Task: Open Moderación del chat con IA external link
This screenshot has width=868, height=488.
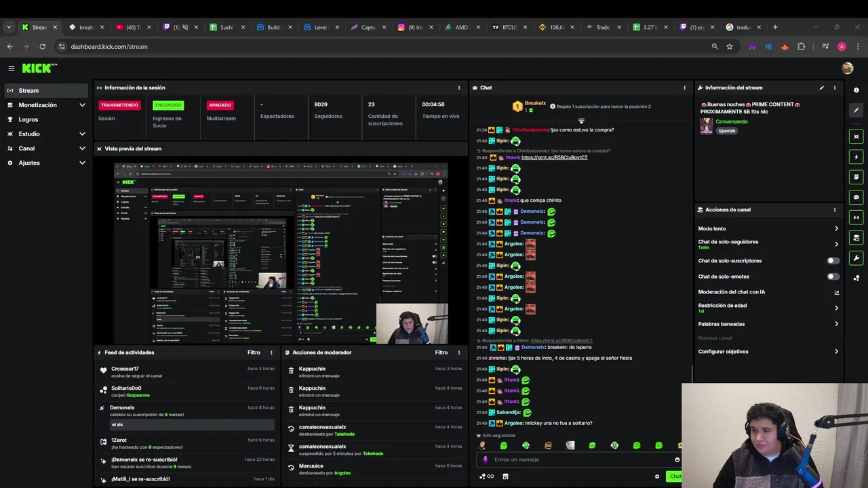Action: [836, 292]
